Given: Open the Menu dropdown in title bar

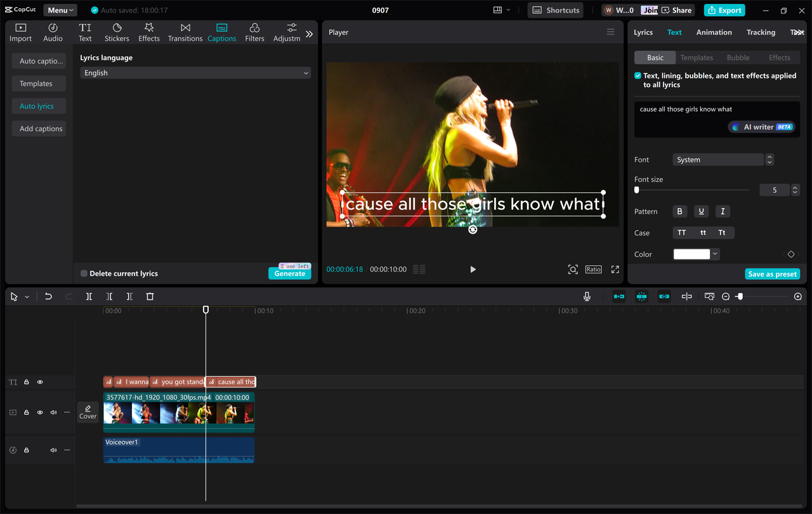Looking at the screenshot, I should (60, 10).
